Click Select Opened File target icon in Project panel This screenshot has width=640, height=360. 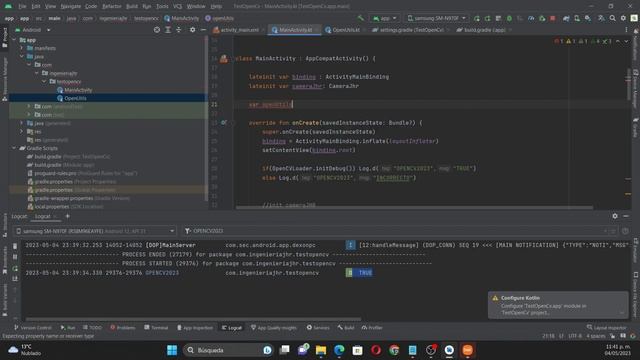(157, 30)
